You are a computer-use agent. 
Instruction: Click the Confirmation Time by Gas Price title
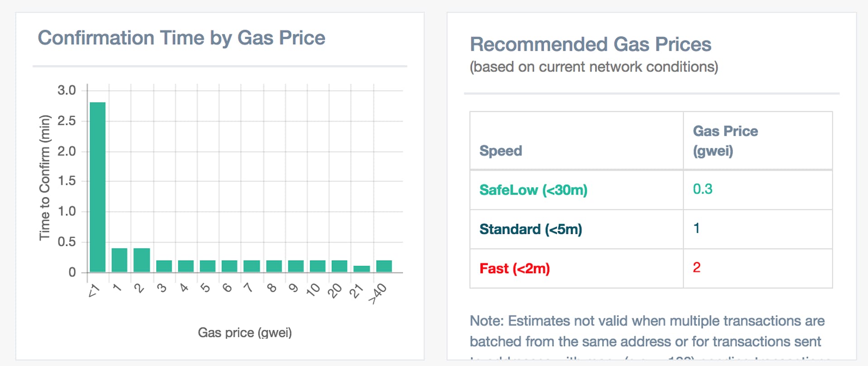181,38
